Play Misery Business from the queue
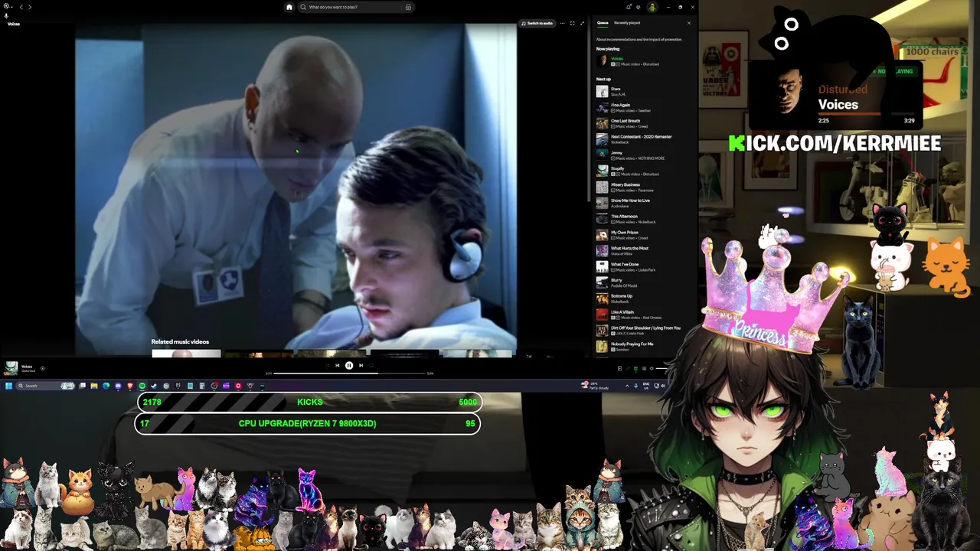This screenshot has width=980, height=551. [645, 187]
